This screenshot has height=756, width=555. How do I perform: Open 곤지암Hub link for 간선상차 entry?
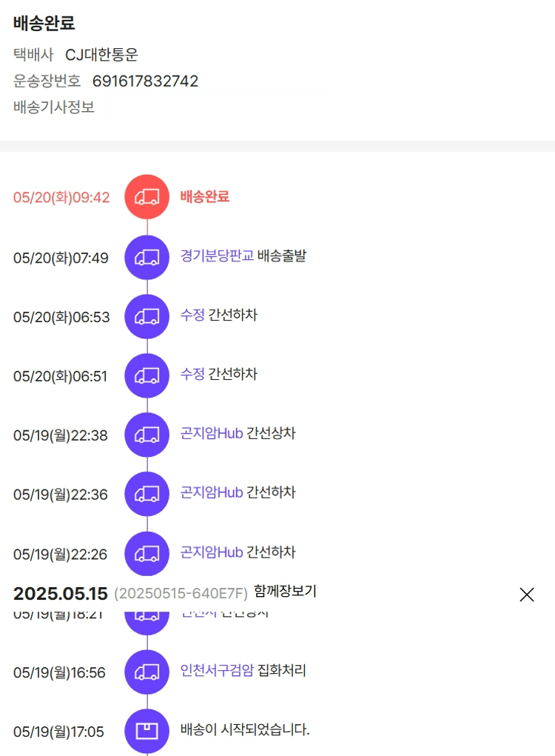click(212, 434)
